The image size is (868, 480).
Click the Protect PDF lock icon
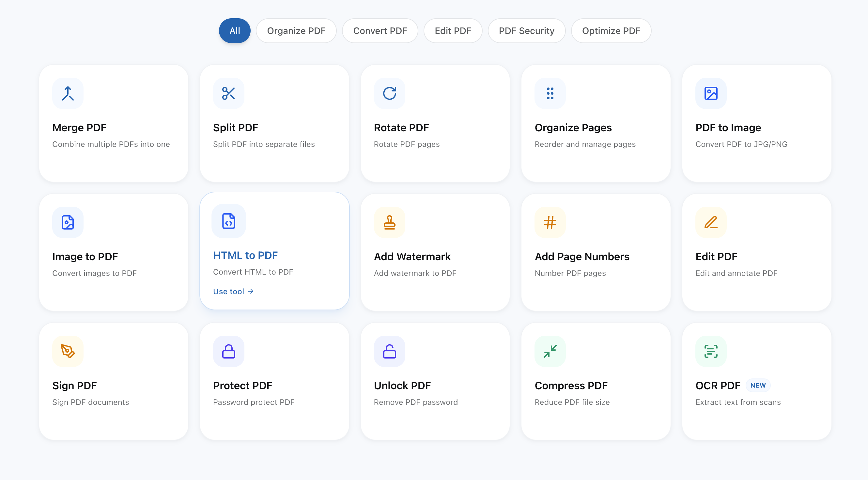pos(228,351)
